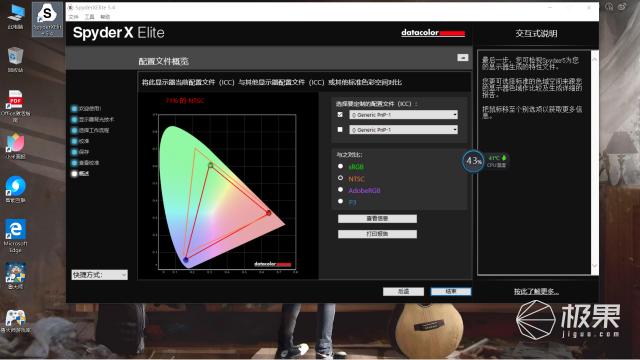The height and width of the screenshot is (360, 640).
Task: Go to the 选择工作流程 step label
Action: [x=94, y=131]
